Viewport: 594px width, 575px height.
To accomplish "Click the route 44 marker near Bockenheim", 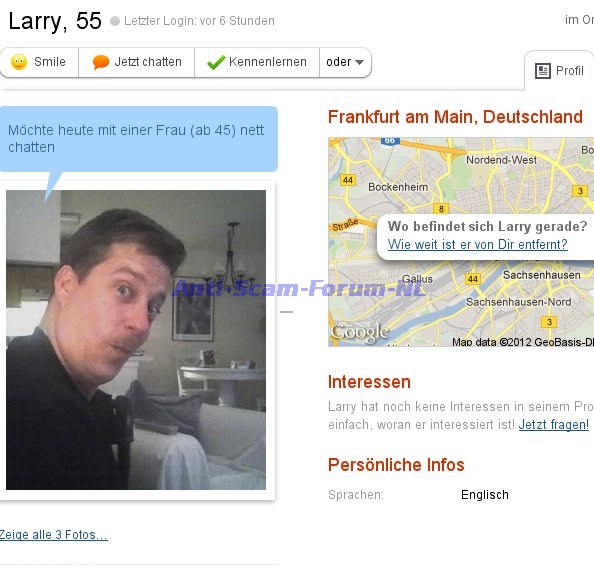I will pyautogui.click(x=348, y=180).
